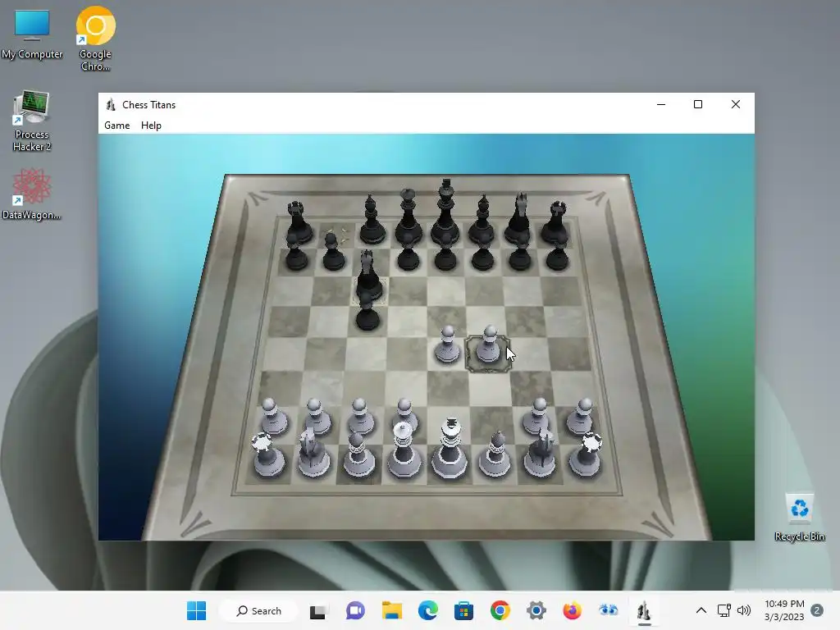The image size is (840, 630).
Task: Click the black bishop right of the king
Action: tap(482, 221)
